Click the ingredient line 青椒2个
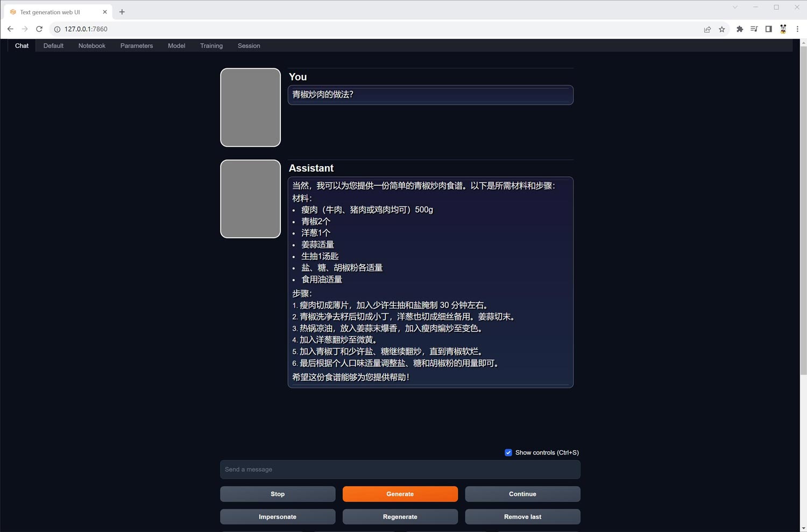 pyautogui.click(x=316, y=222)
